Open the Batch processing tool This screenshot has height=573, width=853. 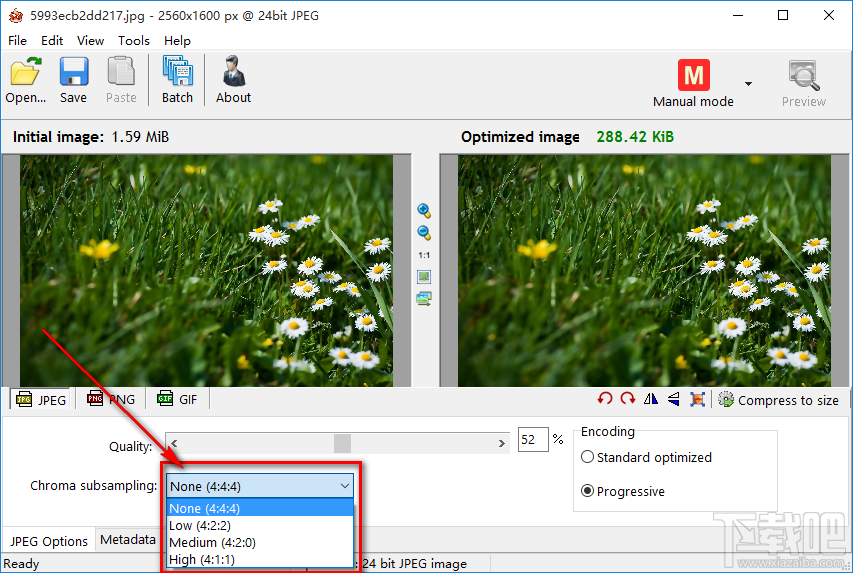pyautogui.click(x=177, y=80)
